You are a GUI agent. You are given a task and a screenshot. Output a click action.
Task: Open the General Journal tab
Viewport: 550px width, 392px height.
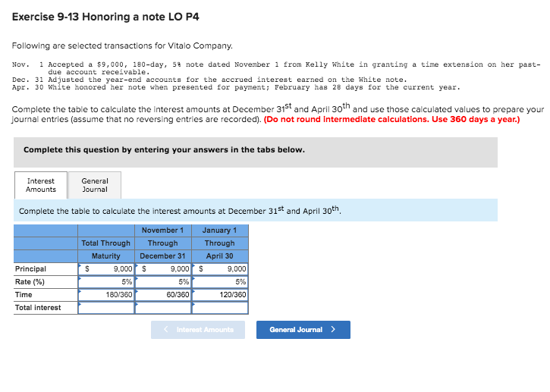[95, 185]
